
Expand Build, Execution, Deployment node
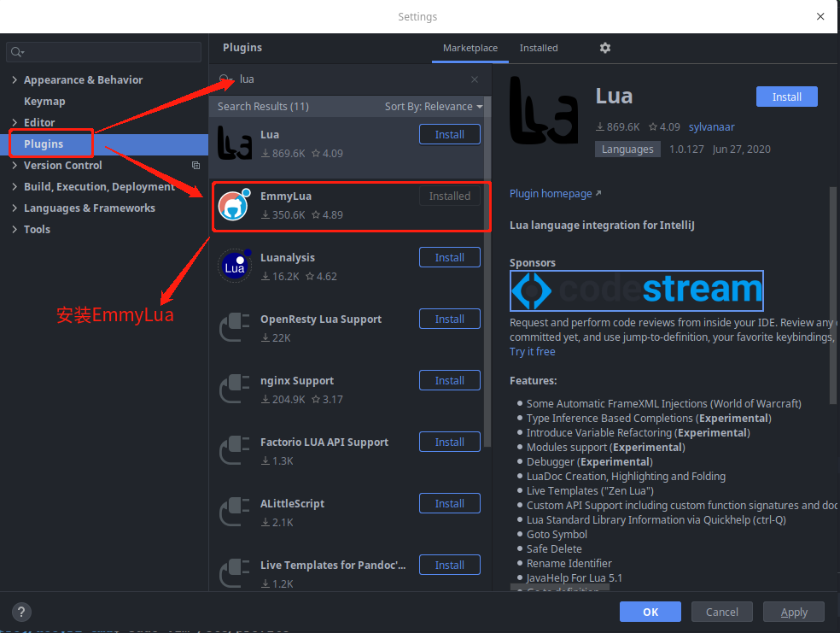click(x=15, y=186)
